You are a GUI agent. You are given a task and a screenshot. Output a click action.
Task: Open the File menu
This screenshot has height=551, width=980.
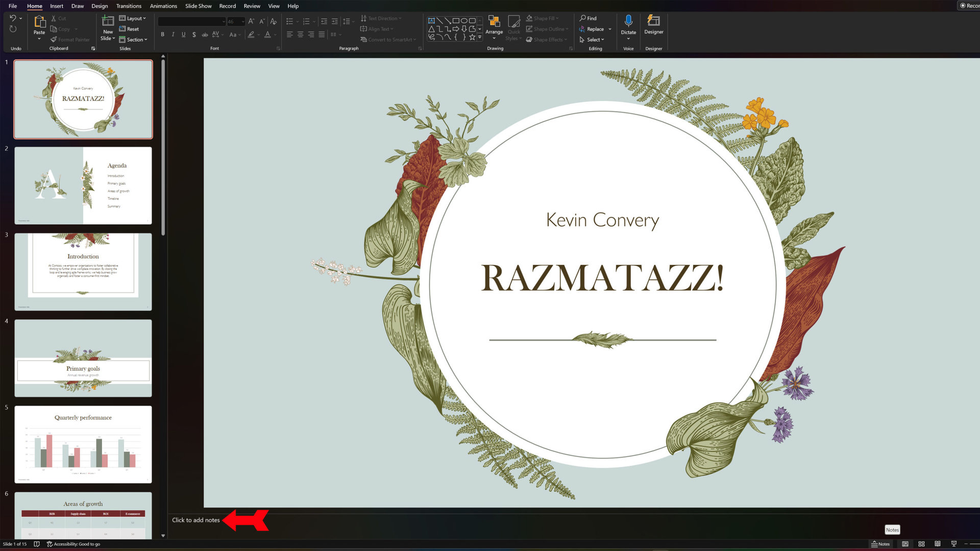point(13,6)
